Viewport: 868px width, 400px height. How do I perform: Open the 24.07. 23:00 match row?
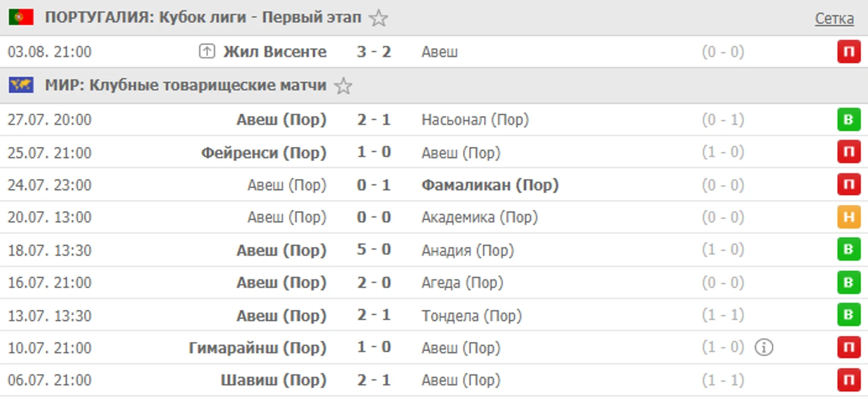click(x=434, y=185)
